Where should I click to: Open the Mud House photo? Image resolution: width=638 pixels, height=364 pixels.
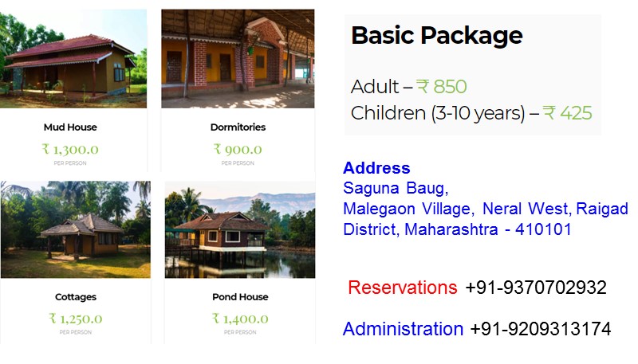[x=73, y=59]
